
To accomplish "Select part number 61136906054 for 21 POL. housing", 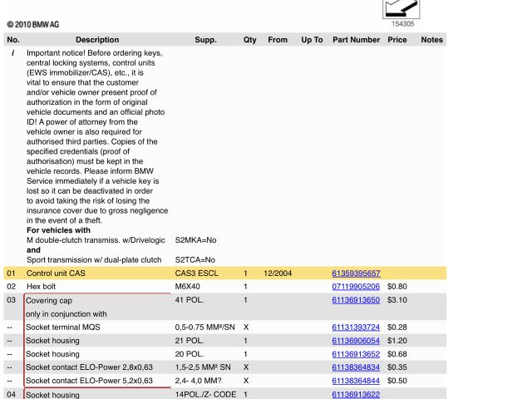I will coord(356,341).
